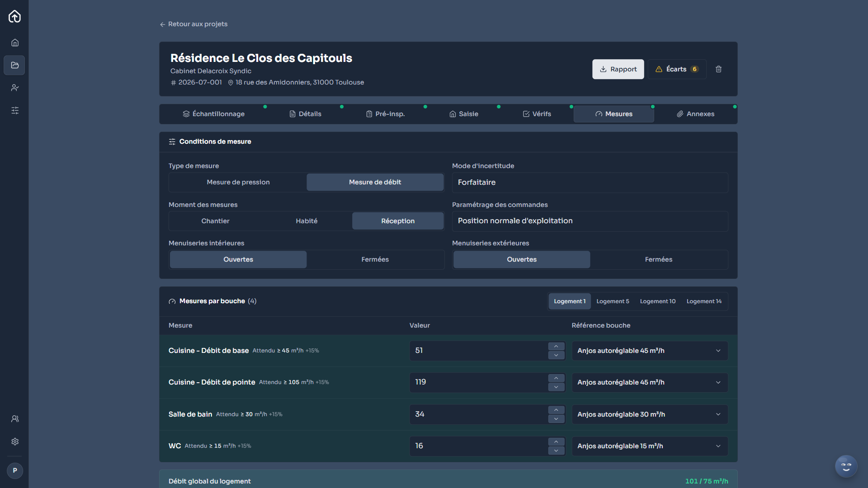Open the chatbot assistant bubble

(846, 466)
